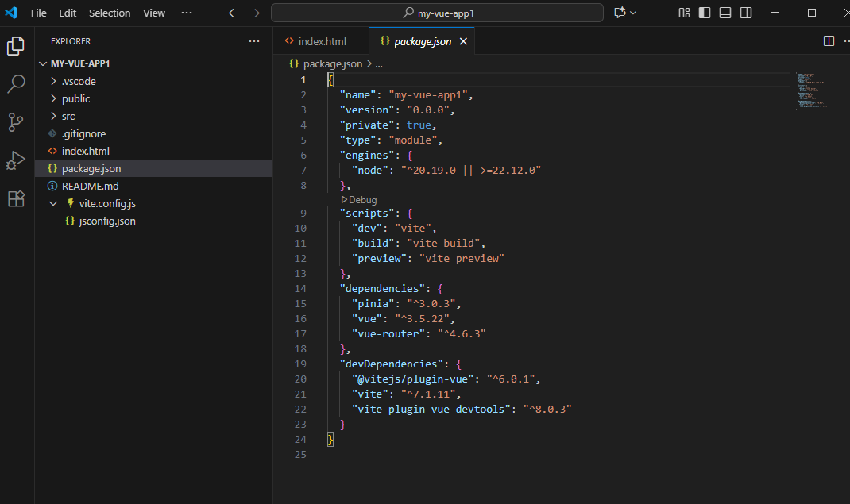
Task: Click the true value on private line
Action: click(x=419, y=125)
